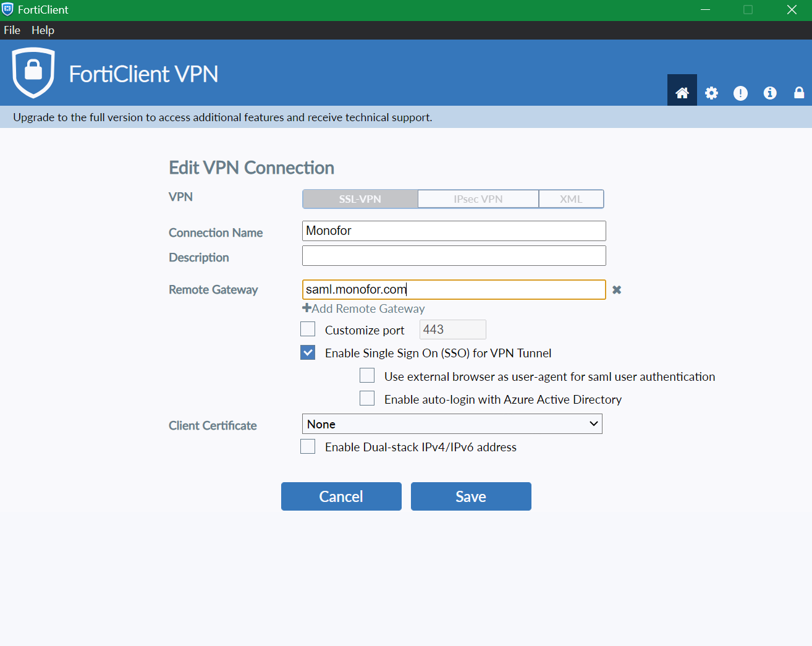
Task: Click the Description input field
Action: [454, 256]
